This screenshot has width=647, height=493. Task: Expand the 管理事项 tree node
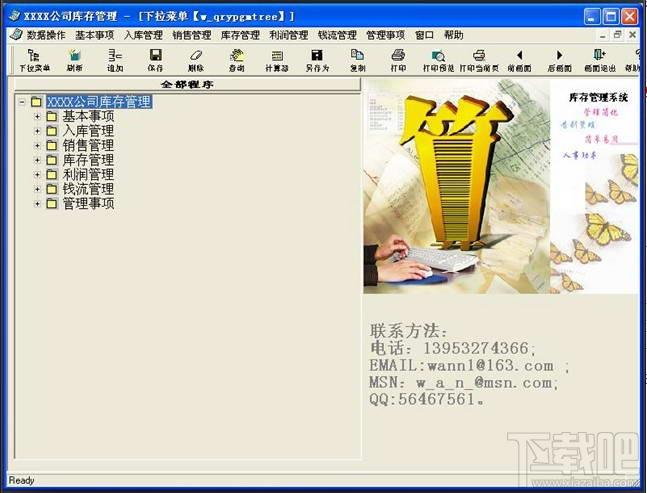(37, 203)
